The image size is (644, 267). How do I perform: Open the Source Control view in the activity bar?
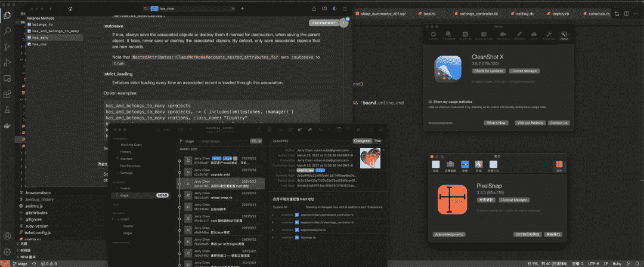[8, 45]
